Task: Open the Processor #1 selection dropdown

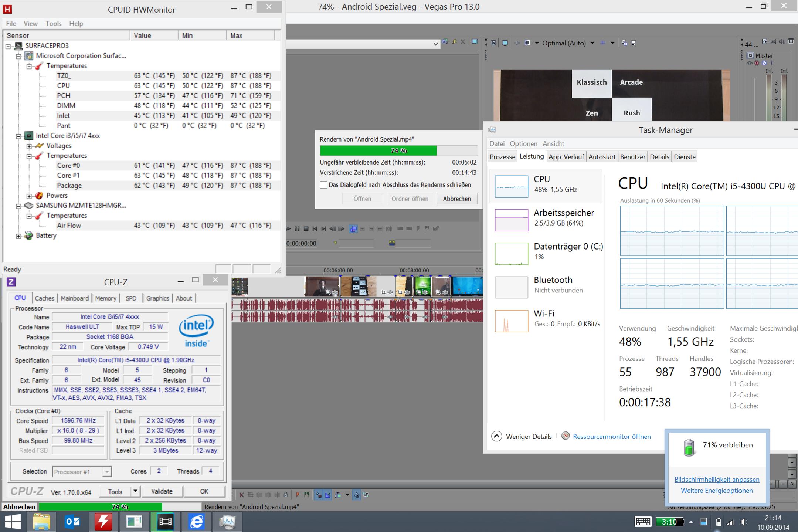Action: click(x=106, y=472)
